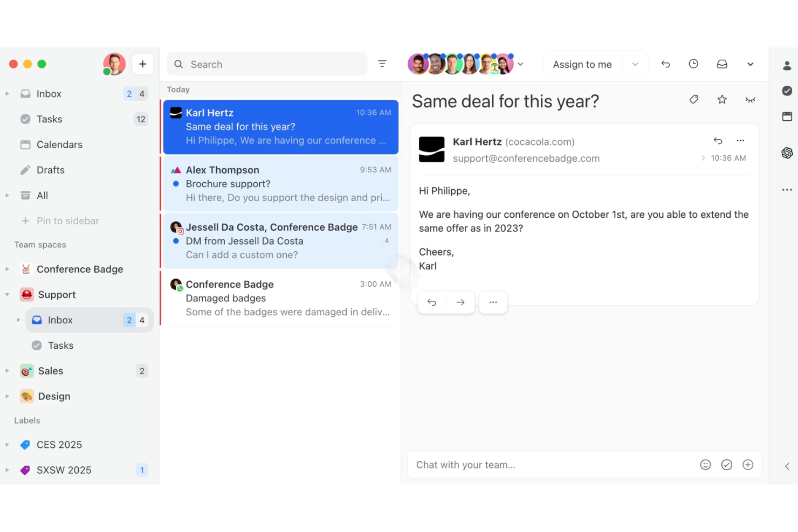Open Calendars from the left sidebar
This screenshot has width=798, height=532.
[x=59, y=144]
